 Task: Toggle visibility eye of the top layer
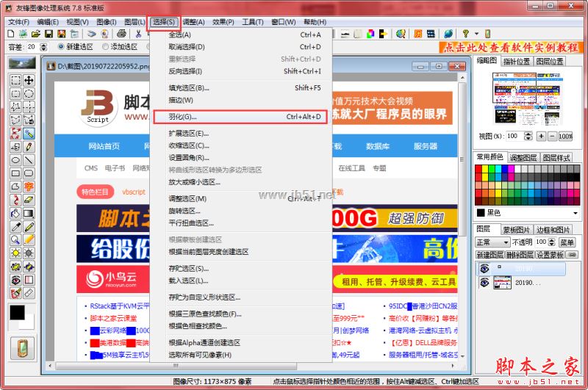tap(484, 269)
